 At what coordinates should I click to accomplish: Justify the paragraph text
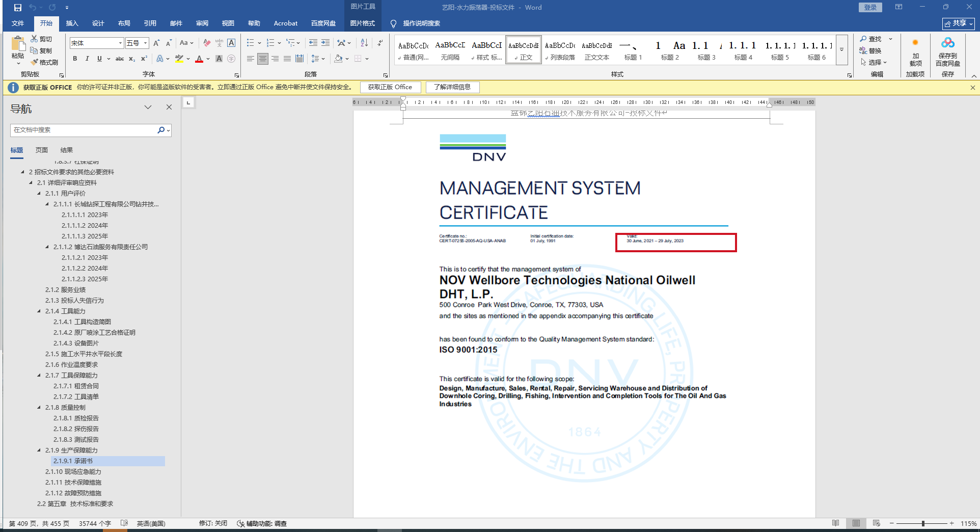pyautogui.click(x=287, y=59)
